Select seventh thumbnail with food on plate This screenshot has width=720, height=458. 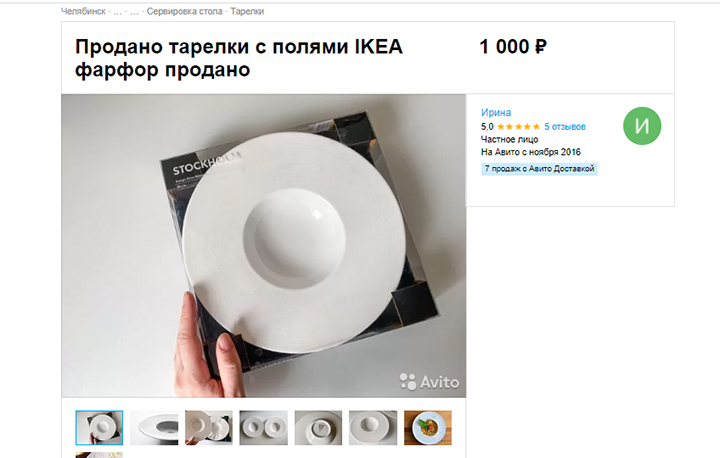(428, 428)
